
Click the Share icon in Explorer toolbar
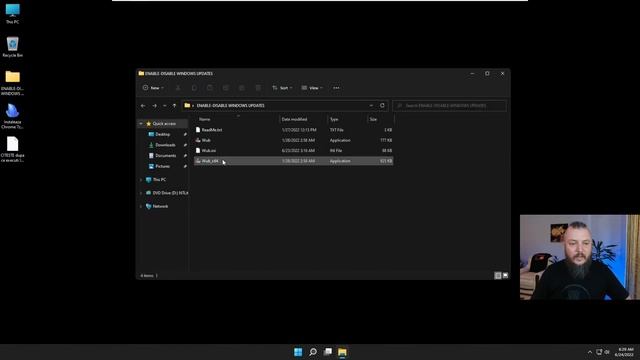point(242,88)
